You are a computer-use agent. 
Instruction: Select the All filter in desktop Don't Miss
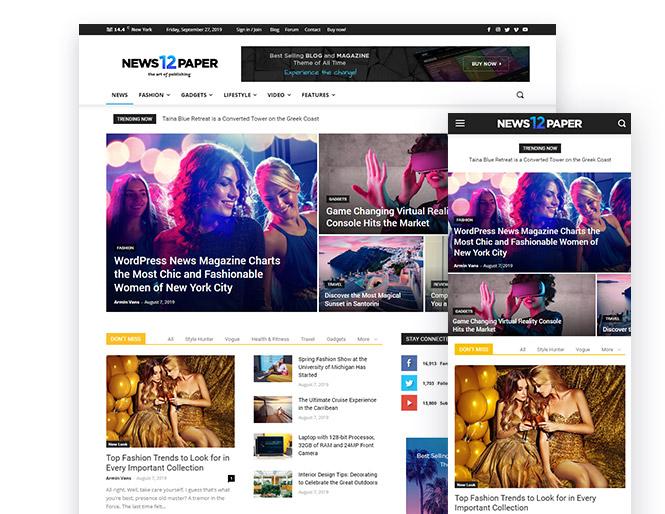pyautogui.click(x=170, y=339)
